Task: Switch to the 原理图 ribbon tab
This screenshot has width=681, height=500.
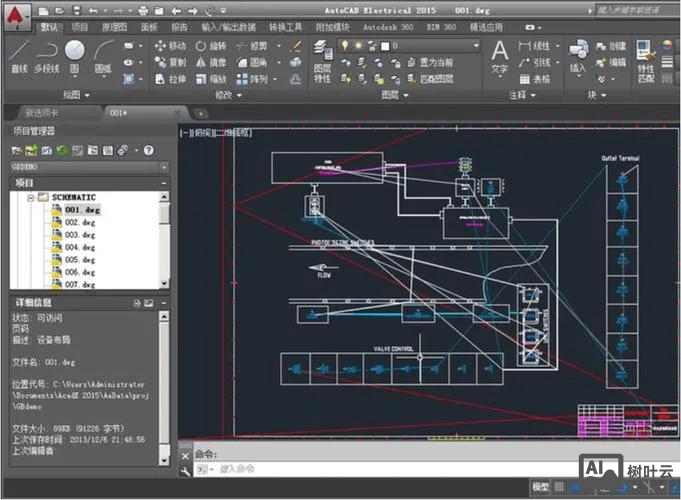Action: click(x=114, y=28)
